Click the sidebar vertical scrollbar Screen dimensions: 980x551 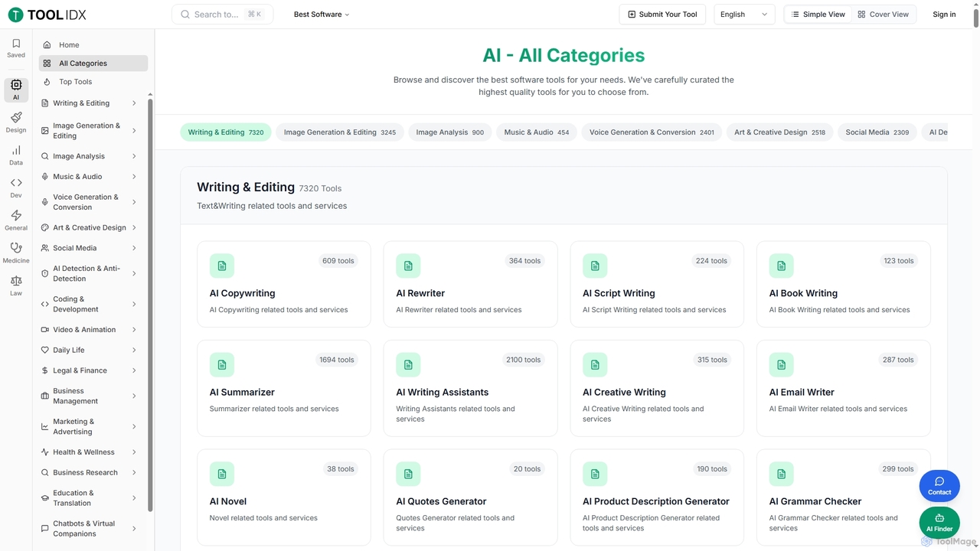point(150,305)
